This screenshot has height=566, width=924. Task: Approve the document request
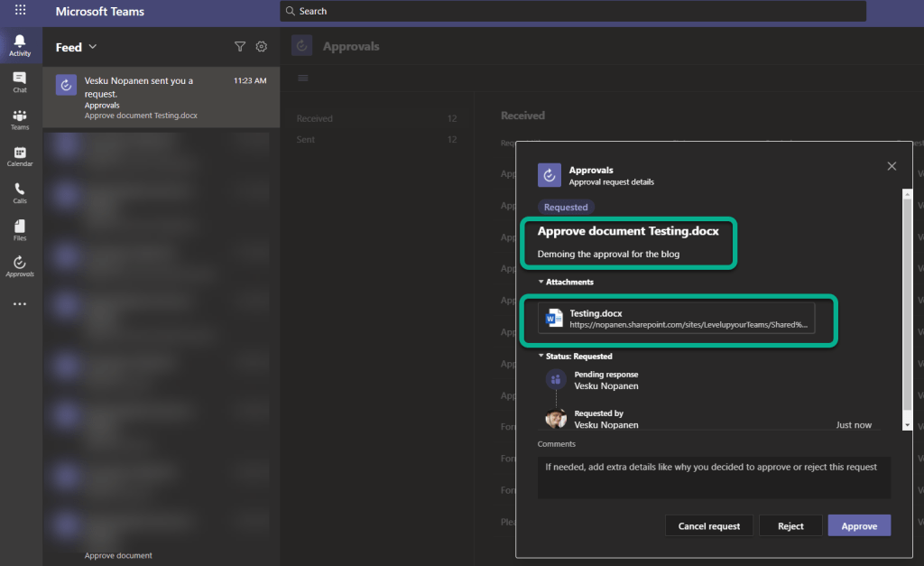(x=858, y=526)
